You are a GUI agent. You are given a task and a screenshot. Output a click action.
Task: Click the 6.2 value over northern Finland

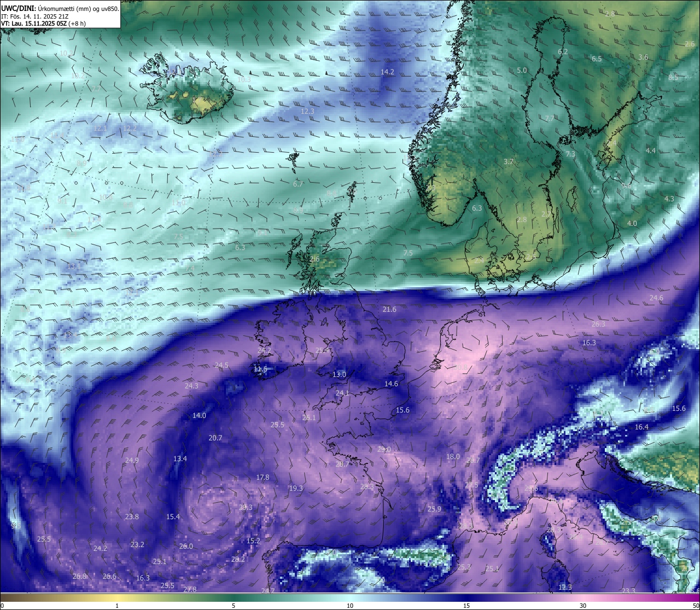(563, 51)
